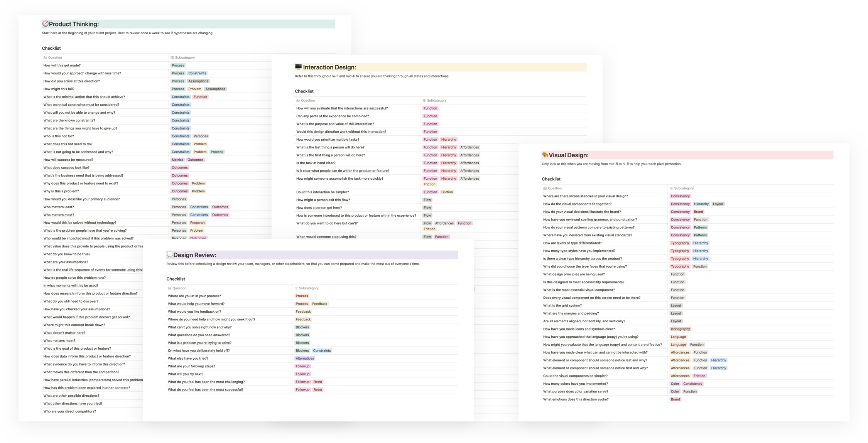Open the row 'How would you prioritize multiple tasks?'

point(328,140)
